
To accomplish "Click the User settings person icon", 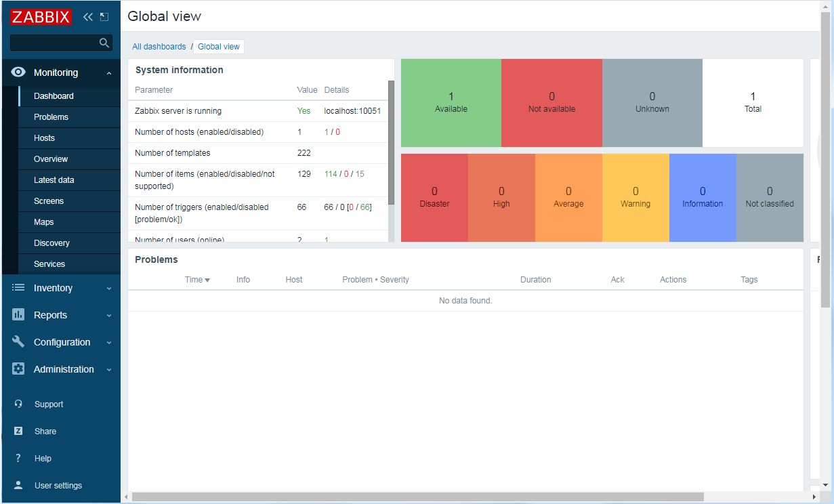I will pos(19,485).
